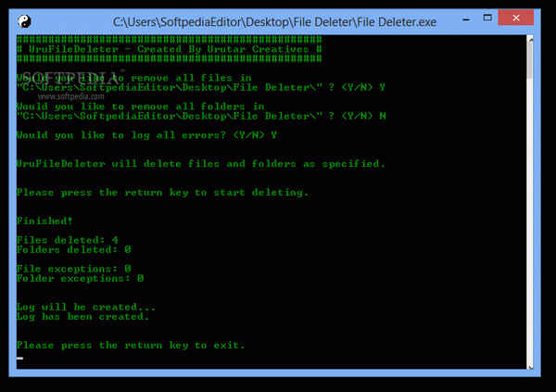
Task: Click the console scrollbar up arrow
Action: pyautogui.click(x=530, y=40)
